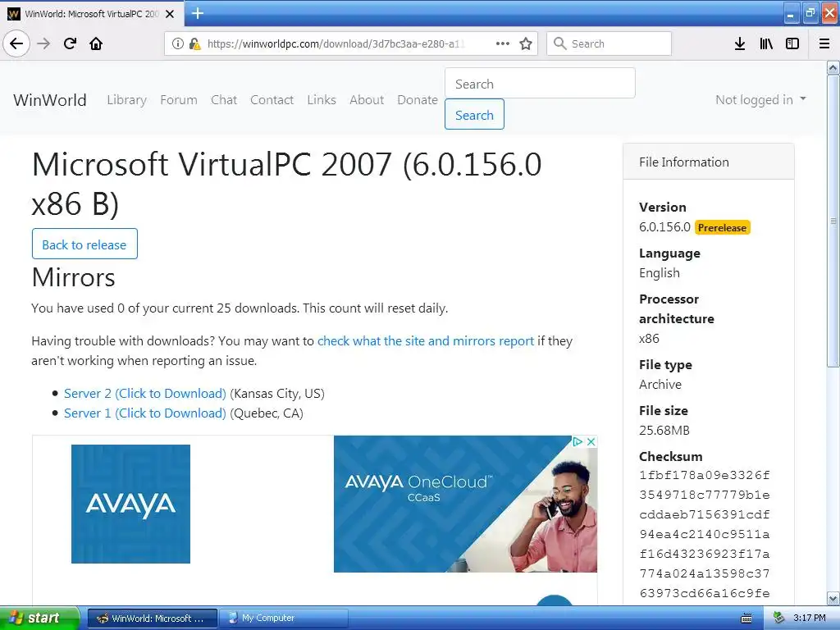Click the Avaya logo ad square
Screen dimensions: 840x630
pyautogui.click(x=130, y=504)
